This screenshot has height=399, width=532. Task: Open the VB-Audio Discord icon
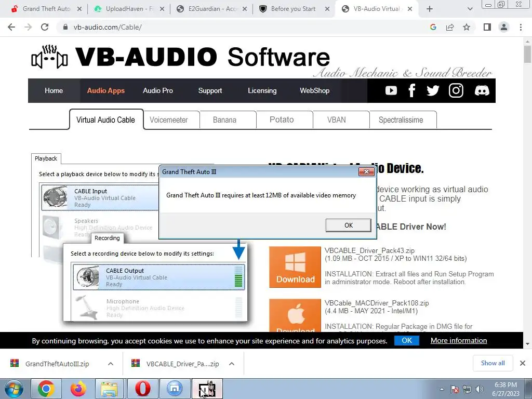(x=482, y=90)
